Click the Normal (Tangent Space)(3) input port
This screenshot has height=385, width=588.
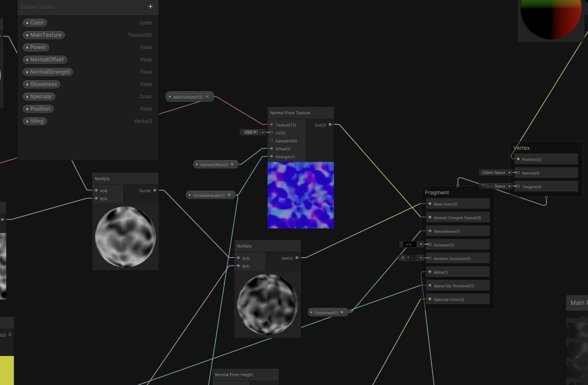click(429, 217)
